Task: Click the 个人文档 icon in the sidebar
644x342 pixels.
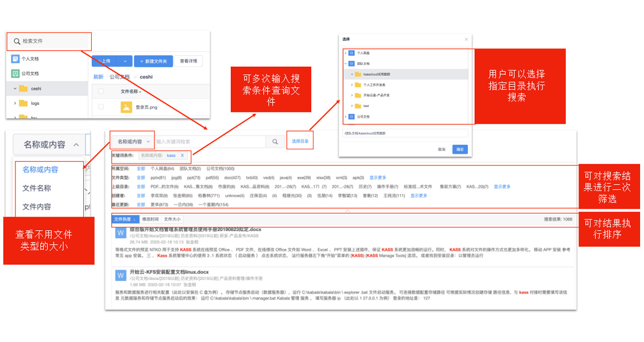Action: 15,59
